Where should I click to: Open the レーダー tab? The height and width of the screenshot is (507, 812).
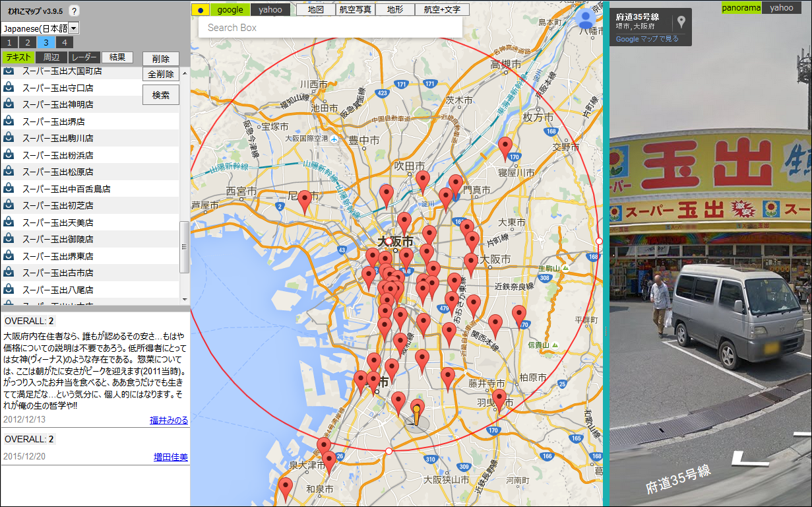point(84,57)
